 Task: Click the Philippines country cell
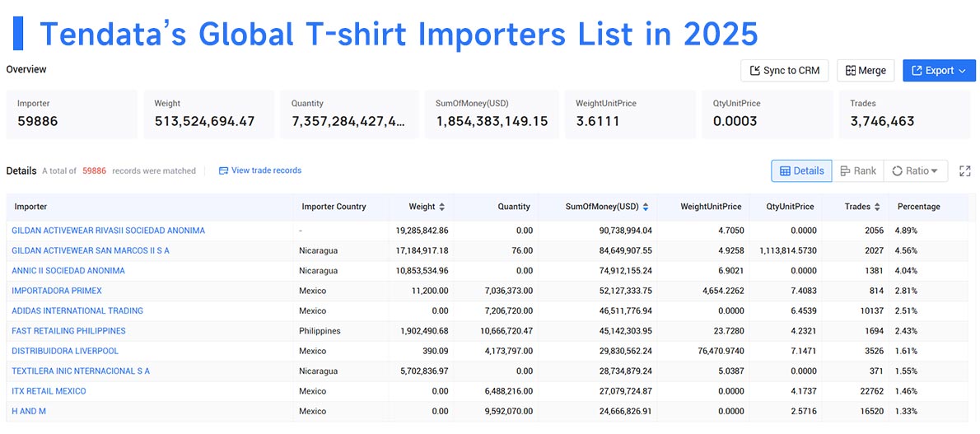[x=320, y=331]
